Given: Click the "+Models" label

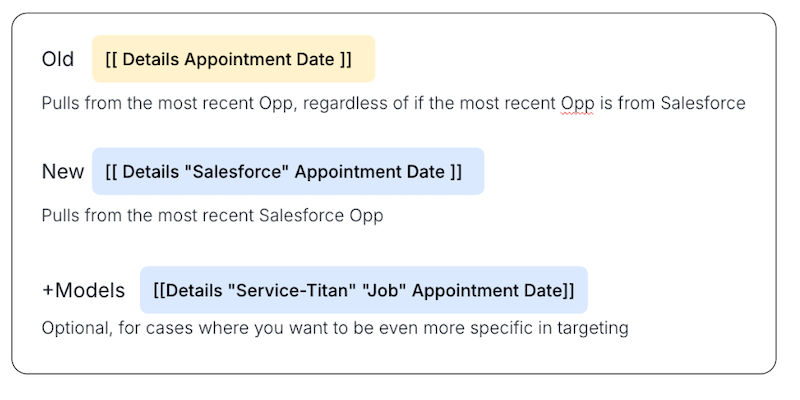Looking at the screenshot, I should click(83, 290).
